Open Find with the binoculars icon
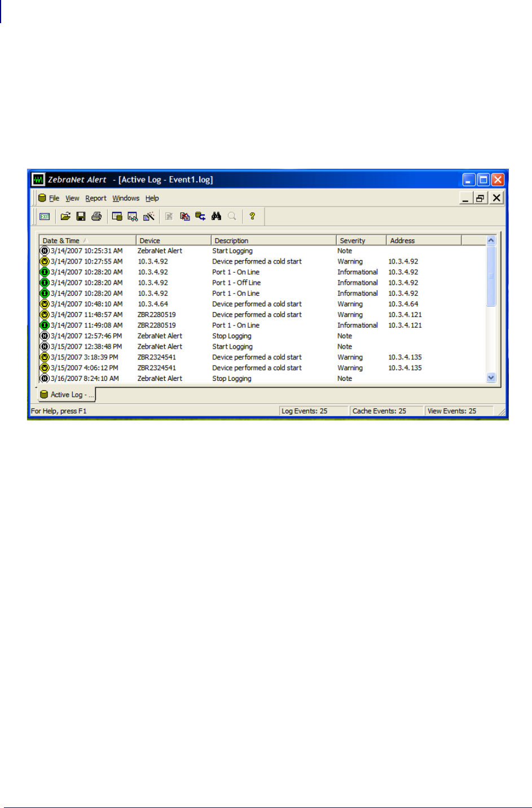This screenshot has width=532, height=808. [216, 216]
